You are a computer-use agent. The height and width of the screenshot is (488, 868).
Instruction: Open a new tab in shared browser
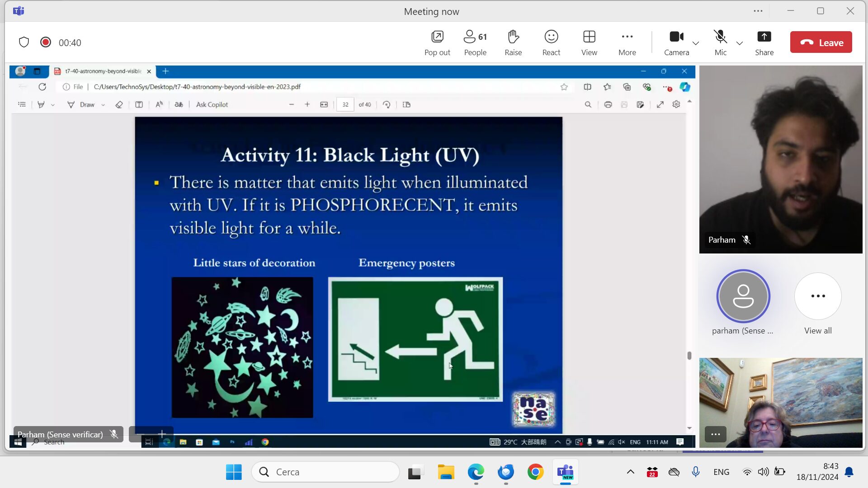pos(165,71)
